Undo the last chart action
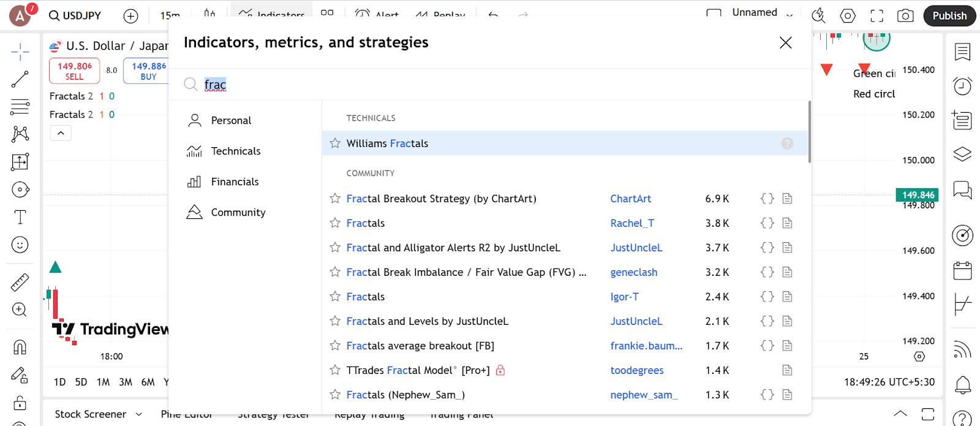 tap(493, 15)
